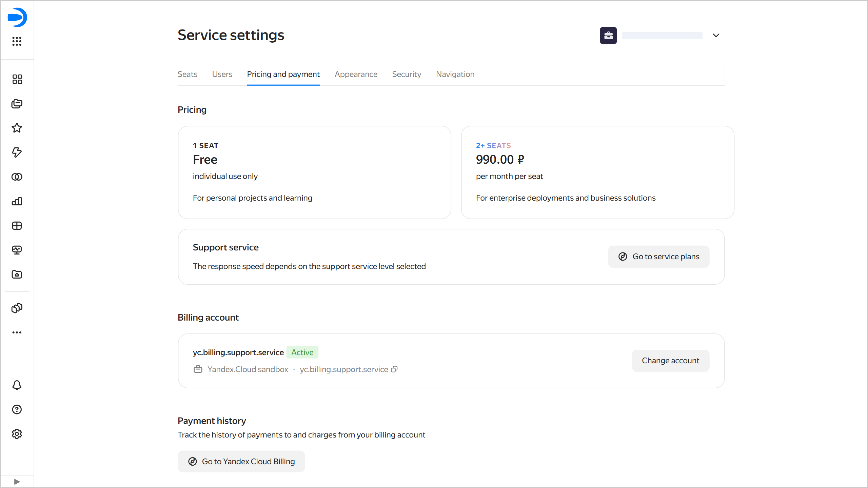Expand the organization selector chevron
This screenshot has width=868, height=488.
716,36
